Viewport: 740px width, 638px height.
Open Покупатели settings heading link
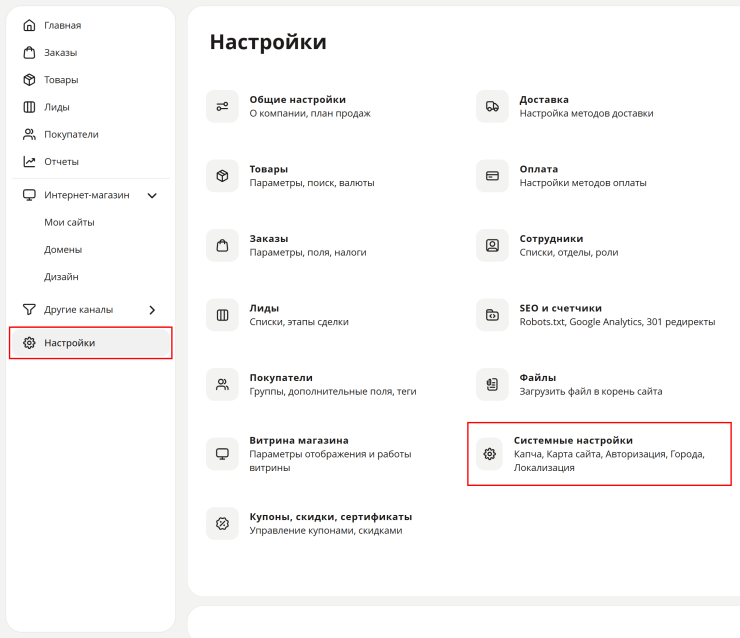click(x=281, y=378)
